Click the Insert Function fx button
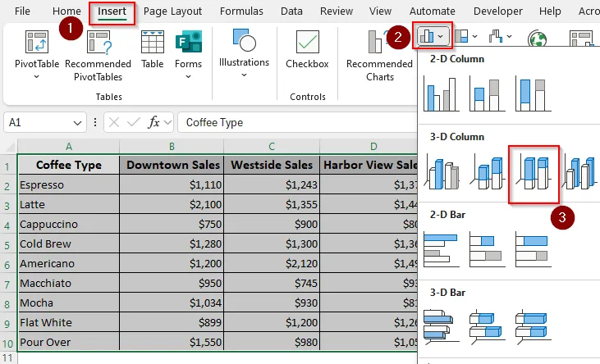The width and height of the screenshot is (600, 364). click(153, 122)
